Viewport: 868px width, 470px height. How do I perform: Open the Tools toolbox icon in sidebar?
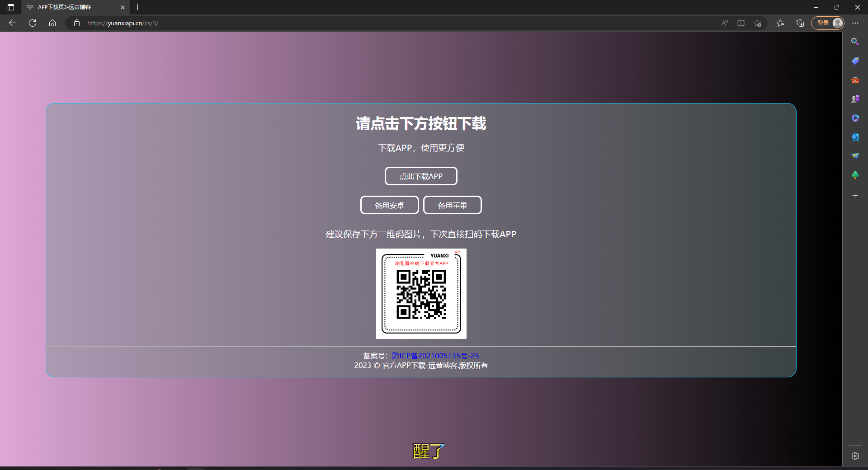(x=855, y=80)
